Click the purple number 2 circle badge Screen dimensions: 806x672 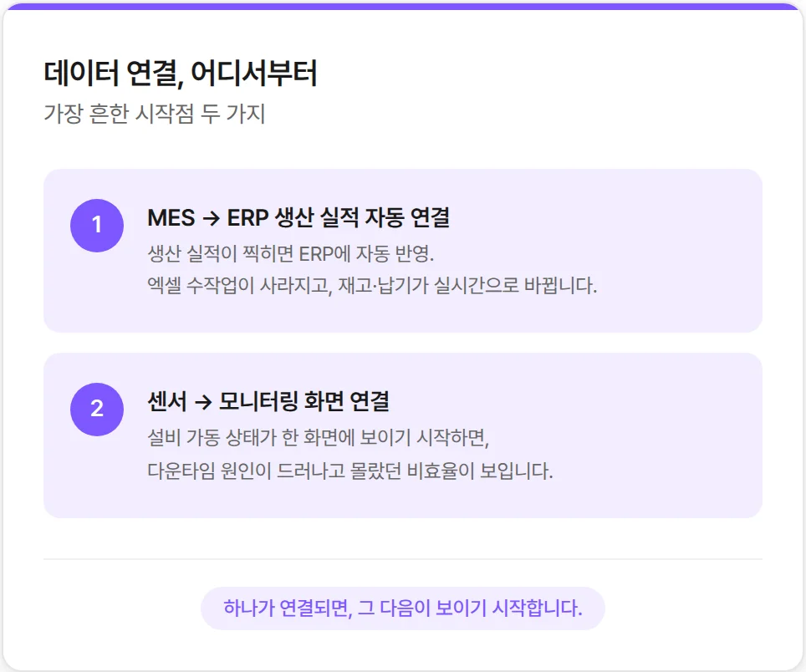pyautogui.click(x=97, y=409)
